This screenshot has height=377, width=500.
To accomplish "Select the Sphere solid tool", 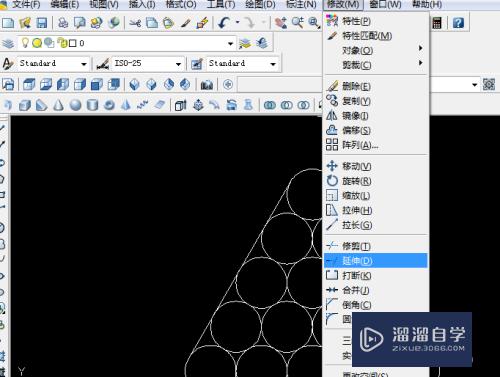I will pyautogui.click(x=76, y=105).
